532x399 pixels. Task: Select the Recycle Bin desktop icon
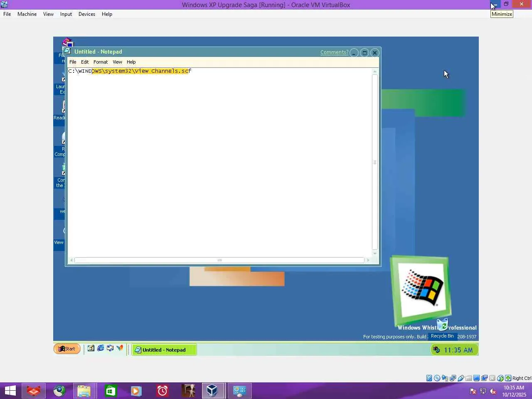[442, 329]
